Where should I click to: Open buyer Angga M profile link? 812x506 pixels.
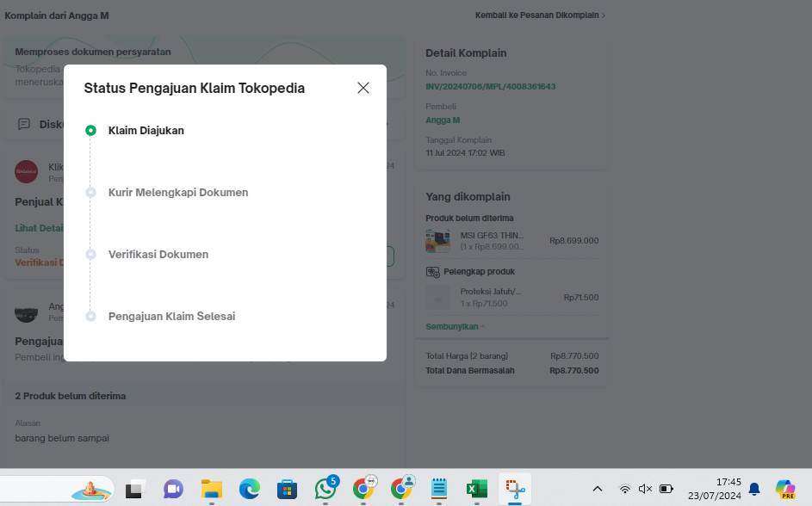[443, 120]
